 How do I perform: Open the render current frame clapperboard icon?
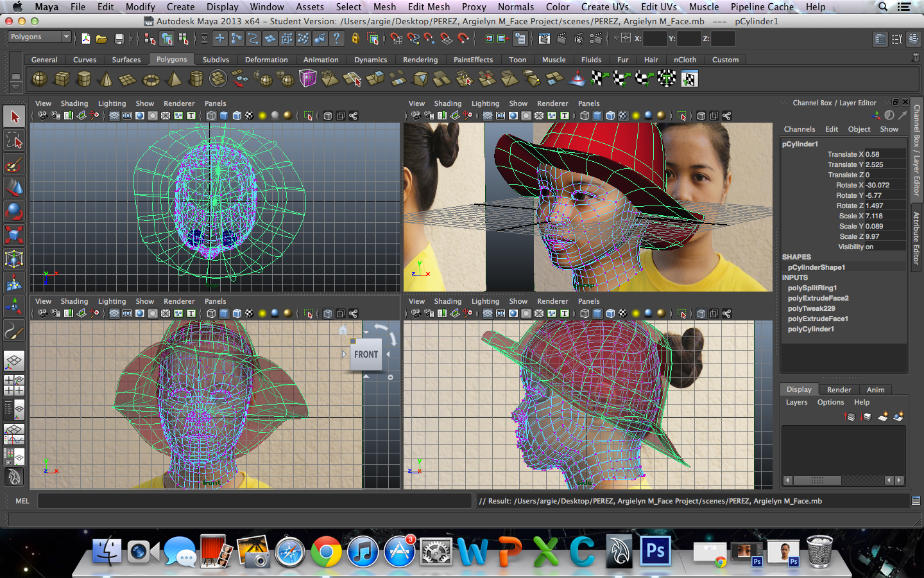click(x=561, y=39)
